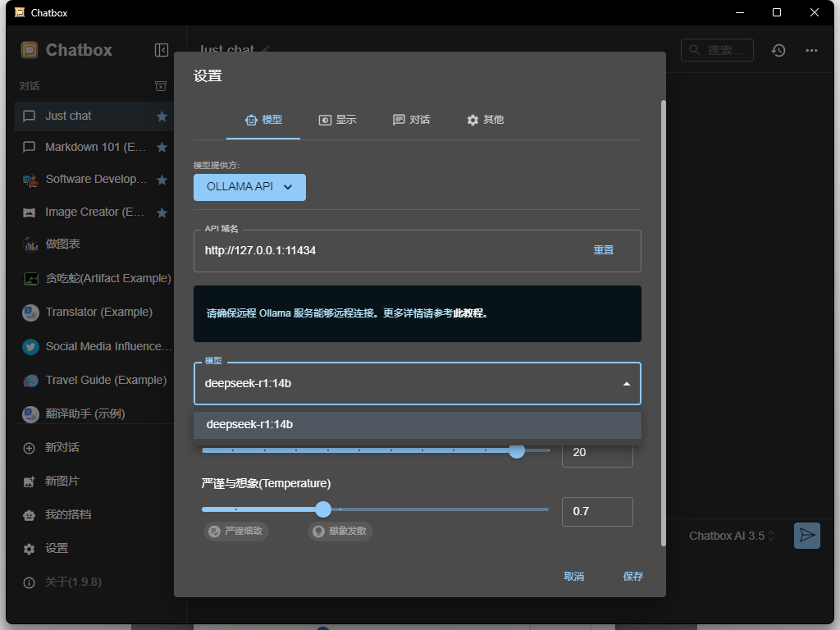Open the conversation history clock icon
The height and width of the screenshot is (630, 840).
point(778,50)
